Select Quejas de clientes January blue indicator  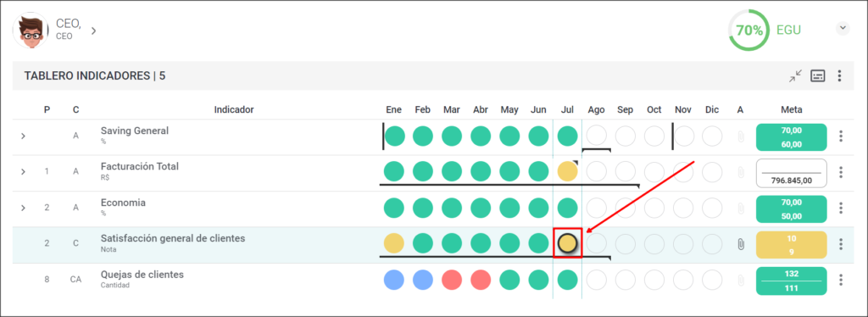pyautogui.click(x=394, y=280)
